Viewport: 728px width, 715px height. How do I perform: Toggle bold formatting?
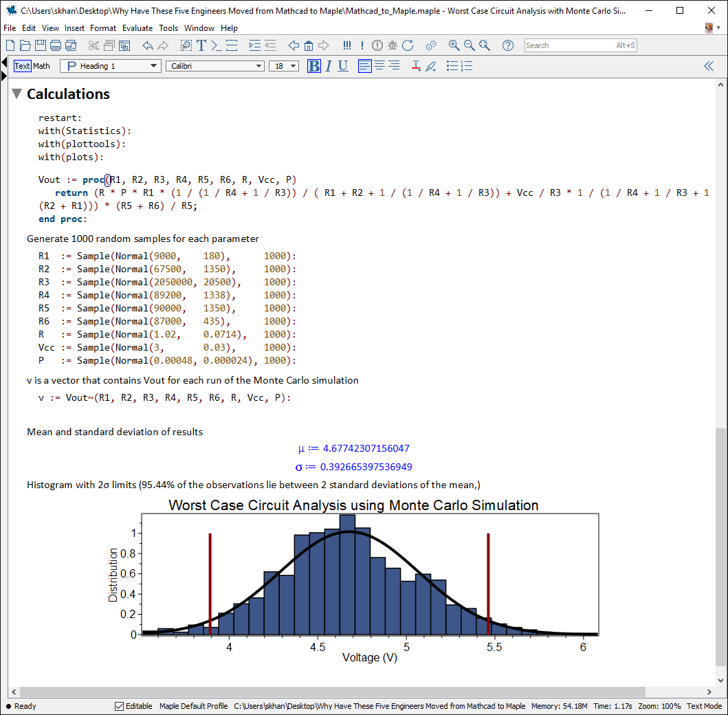click(313, 66)
